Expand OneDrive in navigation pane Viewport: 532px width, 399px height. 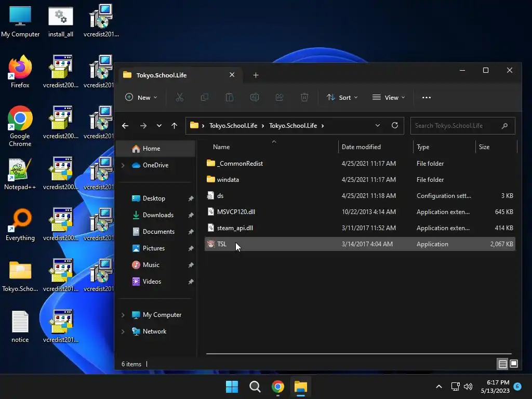click(x=123, y=165)
